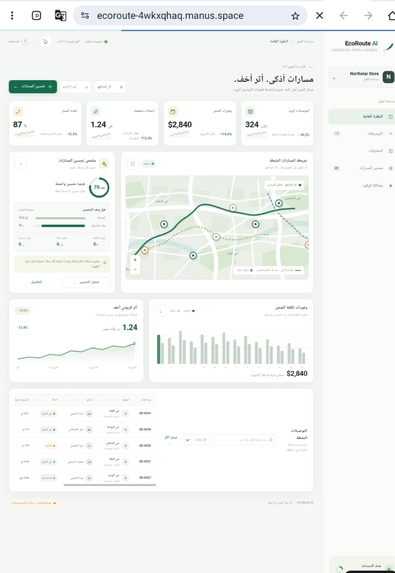This screenshot has height=573, width=395.
Task: Click the end point of carbon line chart
Action: click(134, 344)
